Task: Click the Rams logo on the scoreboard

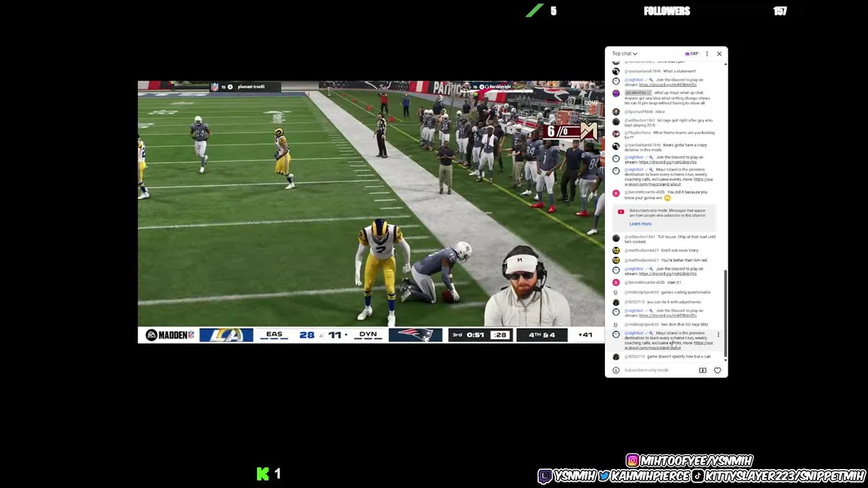Action: [226, 335]
